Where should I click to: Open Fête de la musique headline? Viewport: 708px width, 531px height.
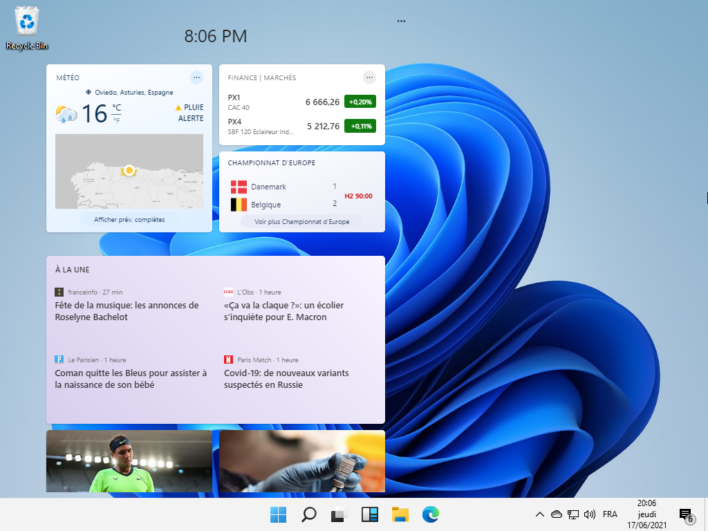(127, 311)
